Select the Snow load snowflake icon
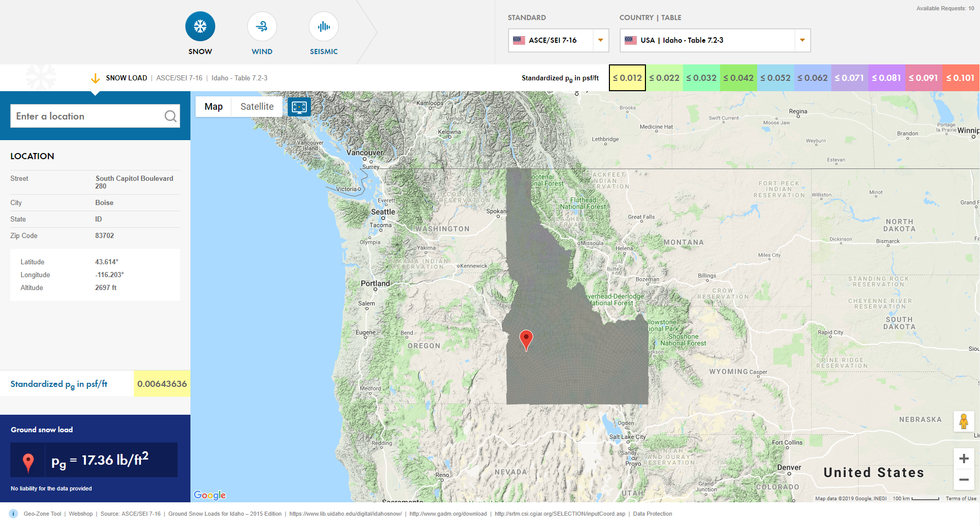The height and width of the screenshot is (526, 980). 200,27
